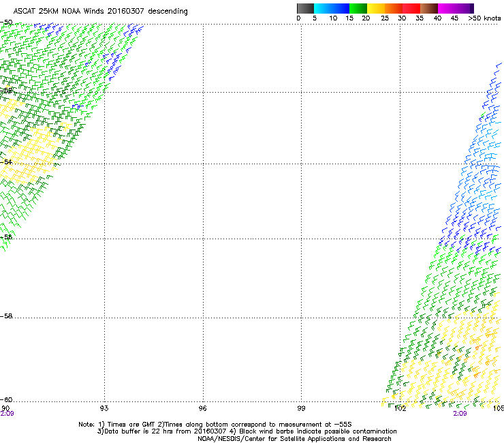The height and width of the screenshot is (443, 504).
Task: Click the "102" longitude axis label
Action: pos(400,408)
